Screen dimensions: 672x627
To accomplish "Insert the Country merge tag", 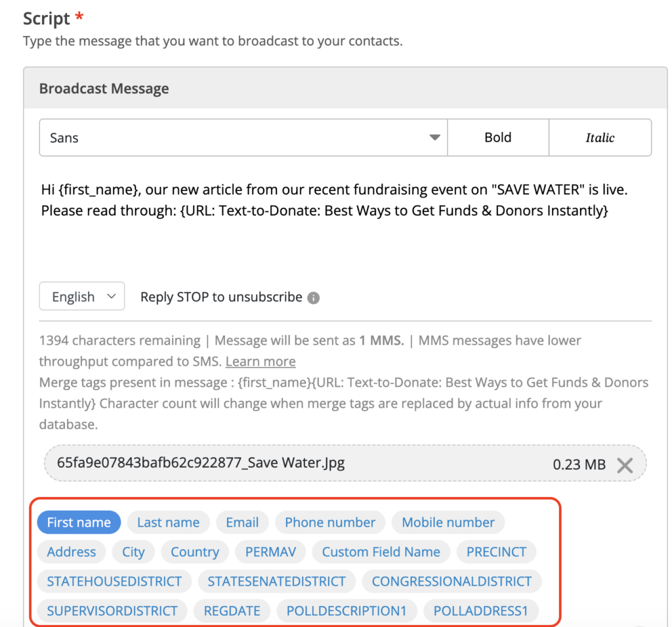I will click(x=195, y=552).
